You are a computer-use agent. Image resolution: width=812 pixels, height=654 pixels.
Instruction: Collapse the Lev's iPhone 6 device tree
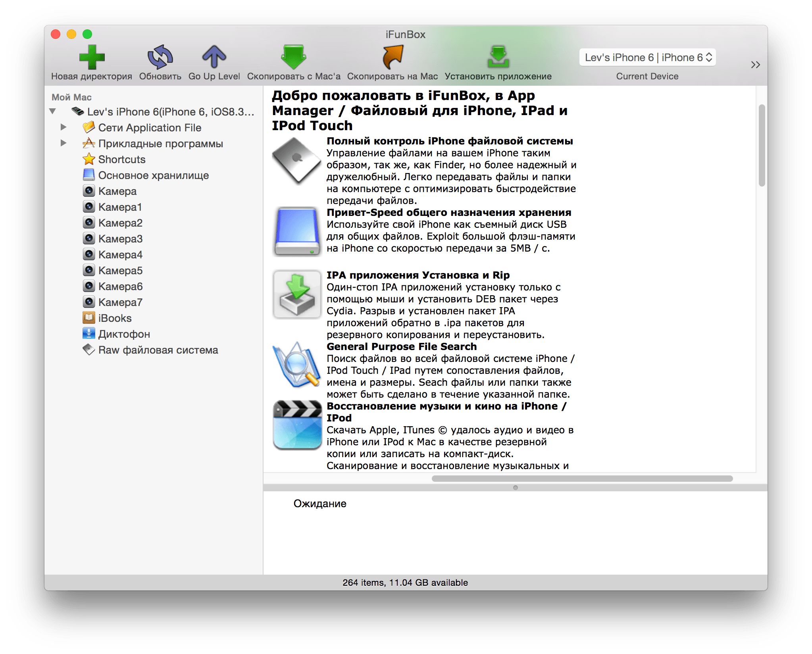pyautogui.click(x=53, y=112)
